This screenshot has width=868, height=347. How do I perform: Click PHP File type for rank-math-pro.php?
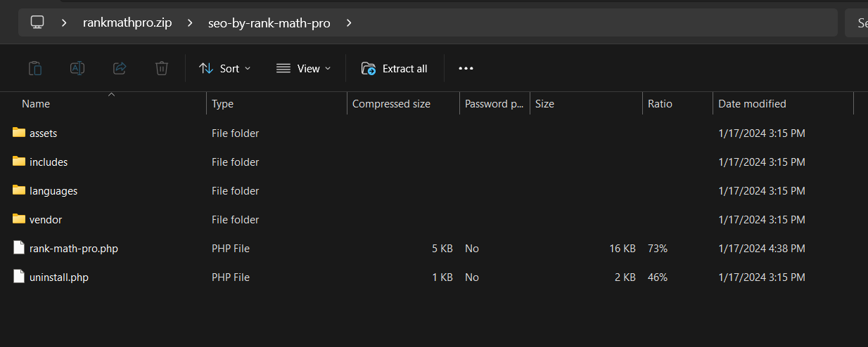tap(231, 248)
